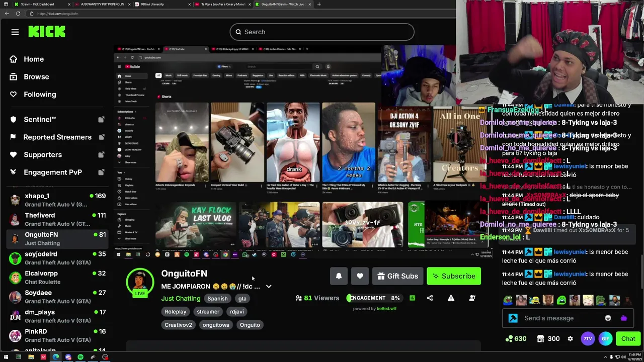Open Soydaee channel in sidebar
644x362 pixels.
click(x=57, y=297)
